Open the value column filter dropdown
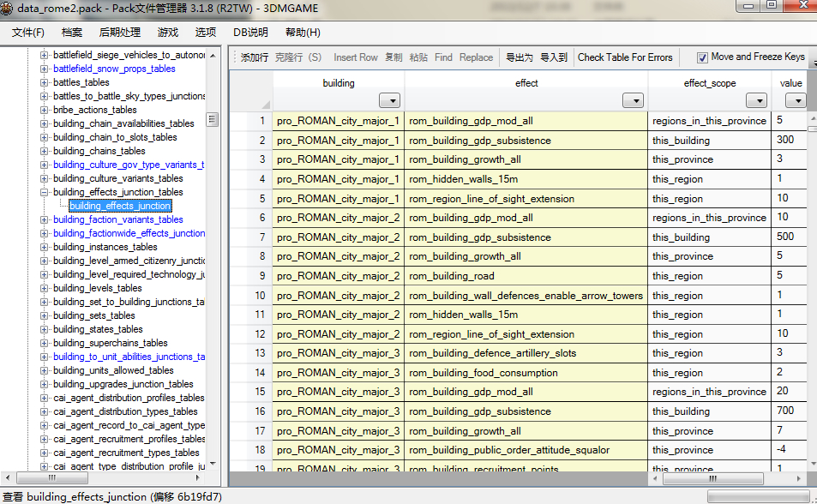The image size is (817, 504). pyautogui.click(x=796, y=100)
